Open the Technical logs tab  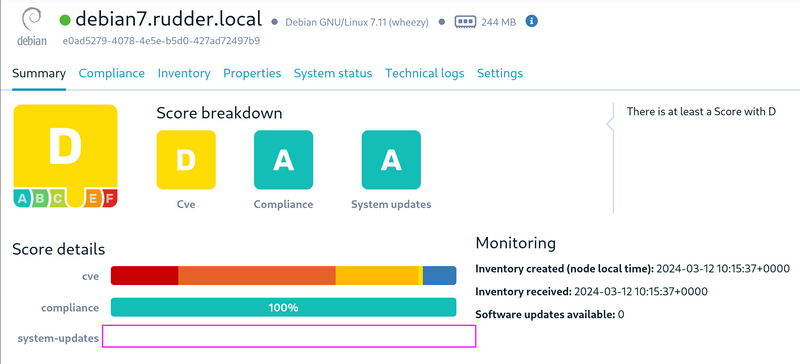[424, 74]
